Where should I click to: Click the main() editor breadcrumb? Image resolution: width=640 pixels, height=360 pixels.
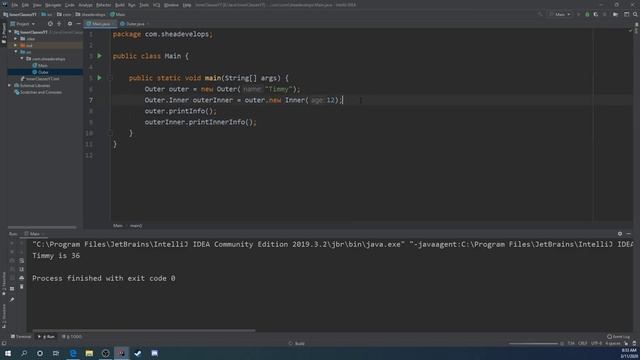pos(136,226)
